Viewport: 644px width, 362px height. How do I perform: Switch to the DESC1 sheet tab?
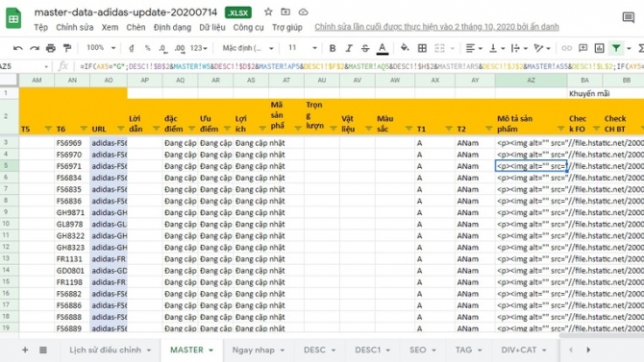373,350
